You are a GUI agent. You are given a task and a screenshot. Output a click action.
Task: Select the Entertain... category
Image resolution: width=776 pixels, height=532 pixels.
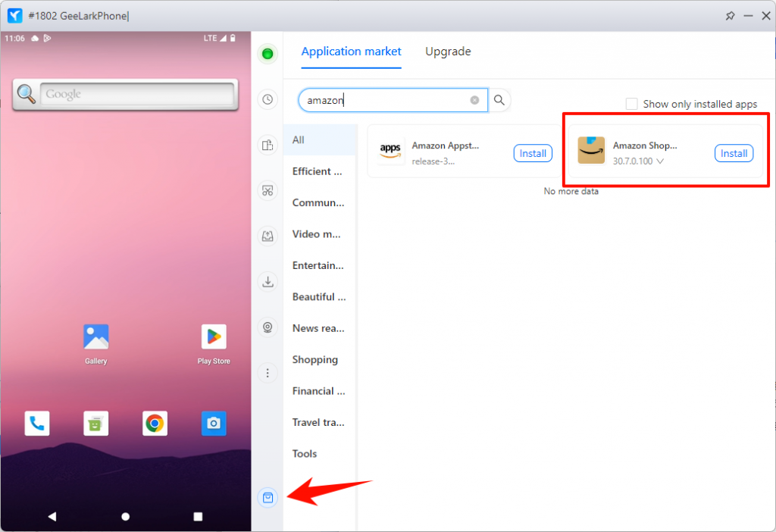(320, 266)
